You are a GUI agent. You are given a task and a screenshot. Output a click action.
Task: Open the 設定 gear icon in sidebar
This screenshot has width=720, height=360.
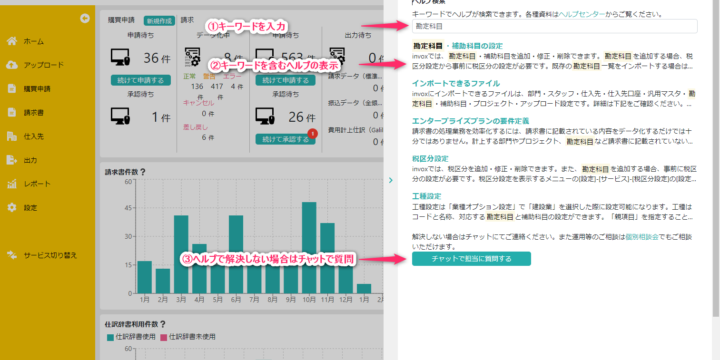click(x=12, y=208)
